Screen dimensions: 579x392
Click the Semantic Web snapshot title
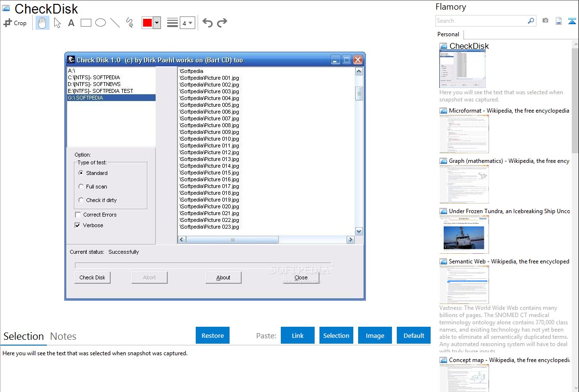click(509, 261)
